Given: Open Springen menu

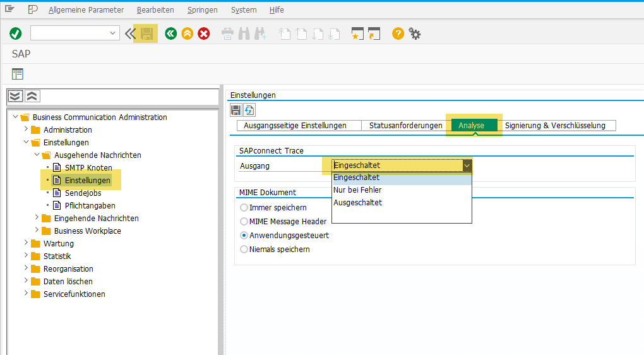Looking at the screenshot, I should click(x=202, y=10).
